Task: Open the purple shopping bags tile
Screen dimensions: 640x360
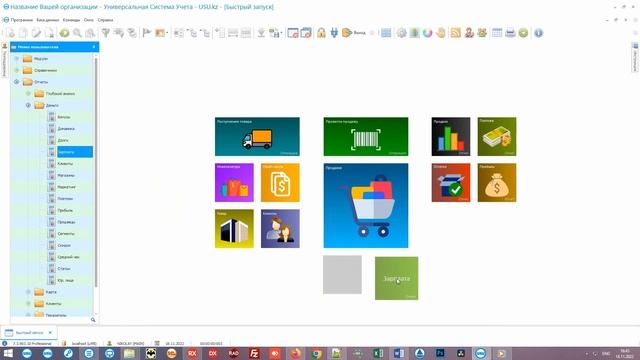Action: 234,182
